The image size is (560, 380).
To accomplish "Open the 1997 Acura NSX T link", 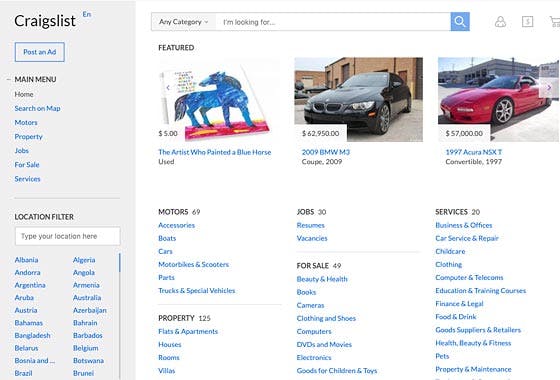I will tap(474, 152).
